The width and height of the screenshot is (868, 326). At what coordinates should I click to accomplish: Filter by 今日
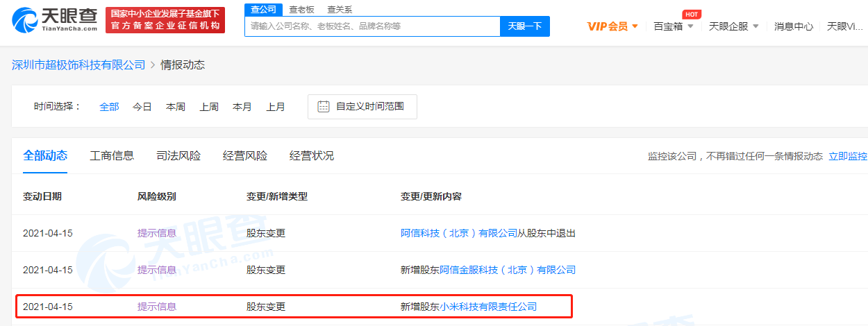[x=142, y=107]
